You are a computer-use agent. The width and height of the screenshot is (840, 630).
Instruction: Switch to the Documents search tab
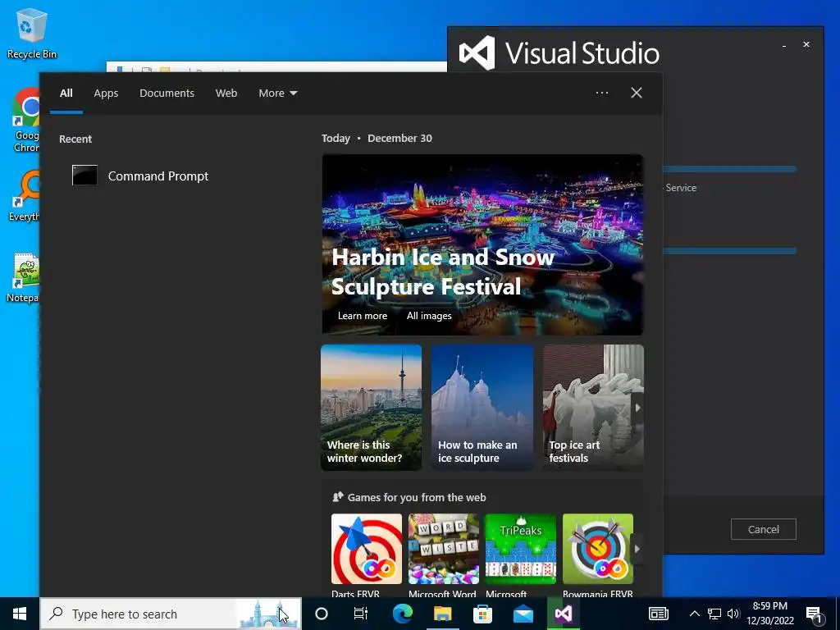coord(167,94)
